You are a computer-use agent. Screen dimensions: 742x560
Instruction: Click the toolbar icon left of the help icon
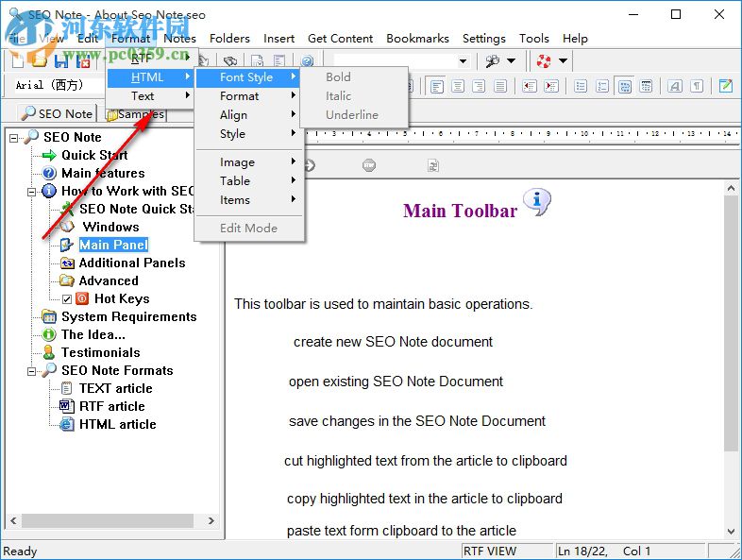[279, 61]
